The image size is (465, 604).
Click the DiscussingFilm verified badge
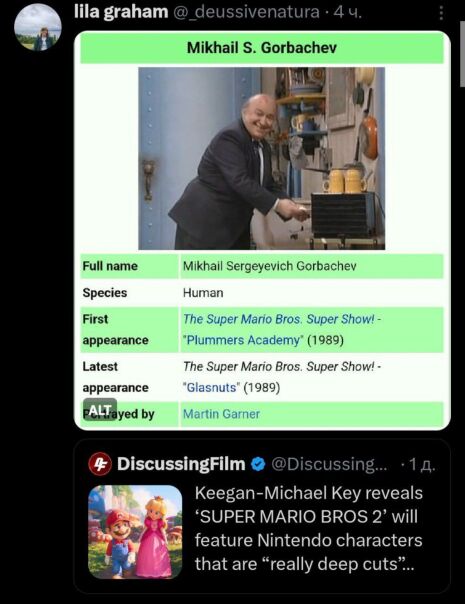click(258, 464)
